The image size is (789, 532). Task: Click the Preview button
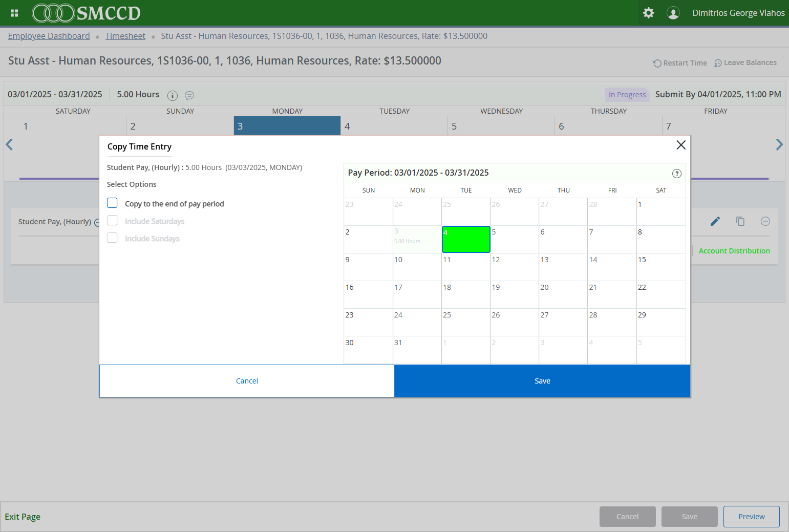752,517
